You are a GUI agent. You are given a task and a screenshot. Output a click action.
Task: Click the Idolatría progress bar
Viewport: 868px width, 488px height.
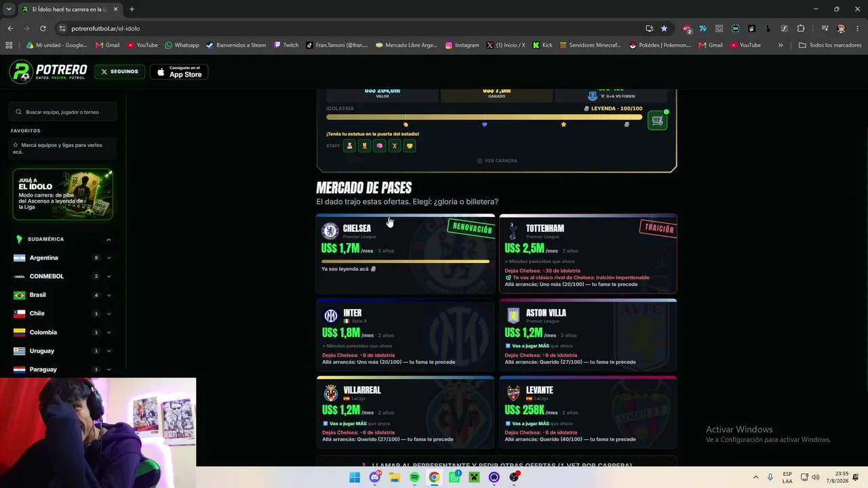tap(484, 117)
